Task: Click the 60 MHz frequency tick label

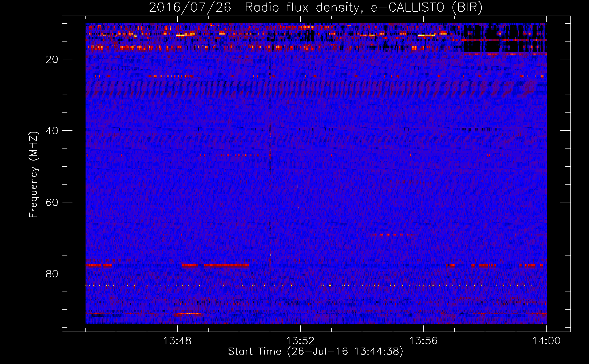Action: tap(52, 202)
